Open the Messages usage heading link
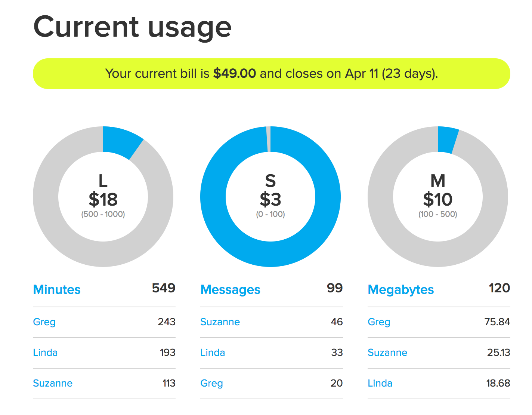 230,290
